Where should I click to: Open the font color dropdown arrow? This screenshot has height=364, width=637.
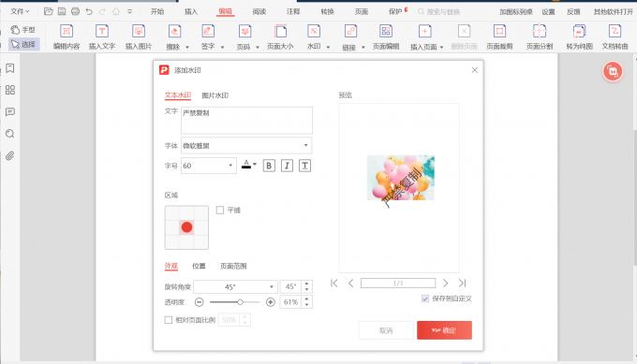click(x=255, y=165)
